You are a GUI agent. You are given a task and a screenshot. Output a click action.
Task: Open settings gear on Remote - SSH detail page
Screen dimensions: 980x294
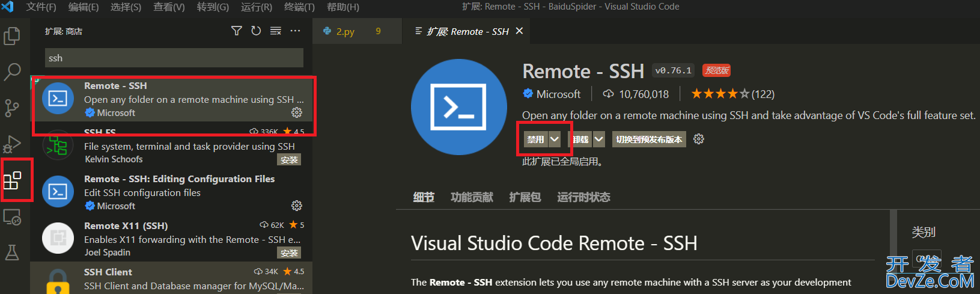point(699,139)
